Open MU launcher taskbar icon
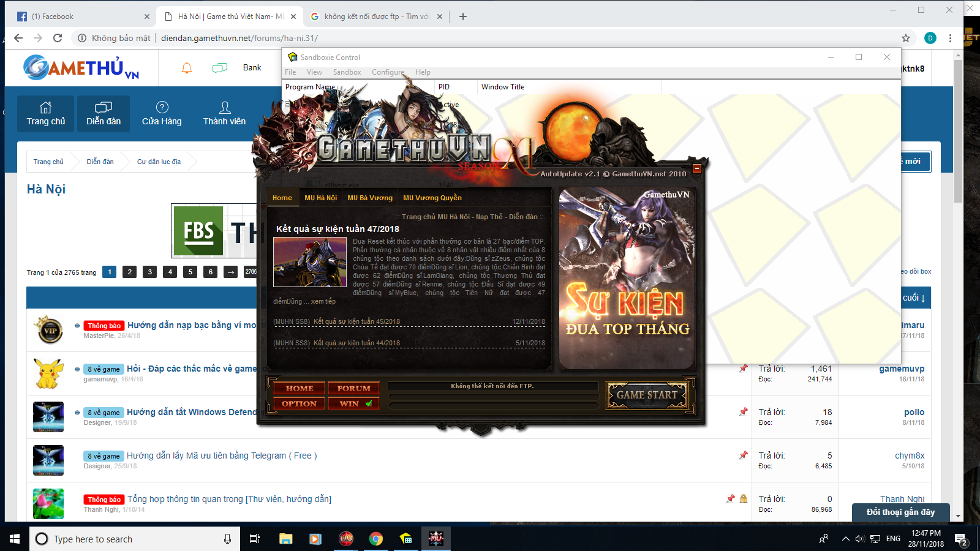This screenshot has width=980, height=551. point(435,539)
